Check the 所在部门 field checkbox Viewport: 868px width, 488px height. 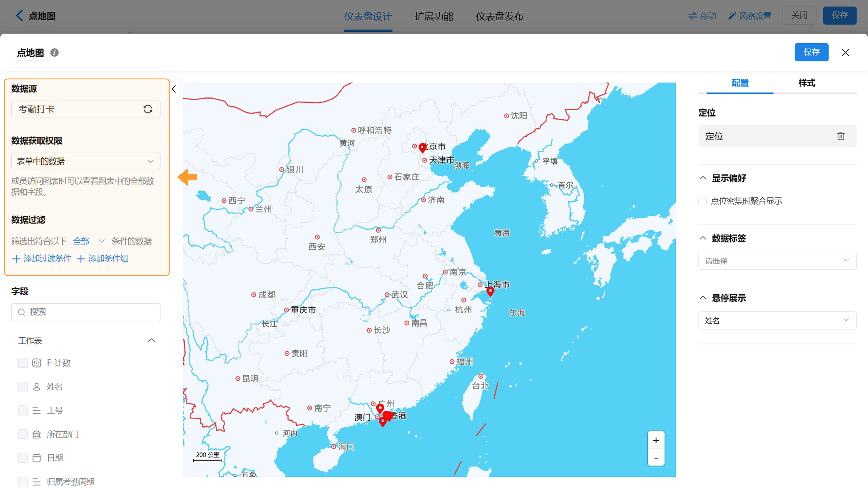click(23, 434)
